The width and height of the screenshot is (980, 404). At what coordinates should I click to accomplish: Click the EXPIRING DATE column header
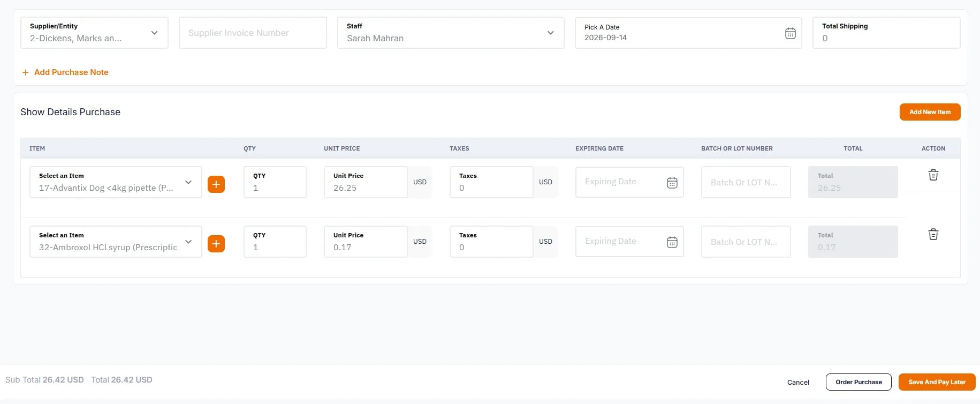[x=599, y=148]
